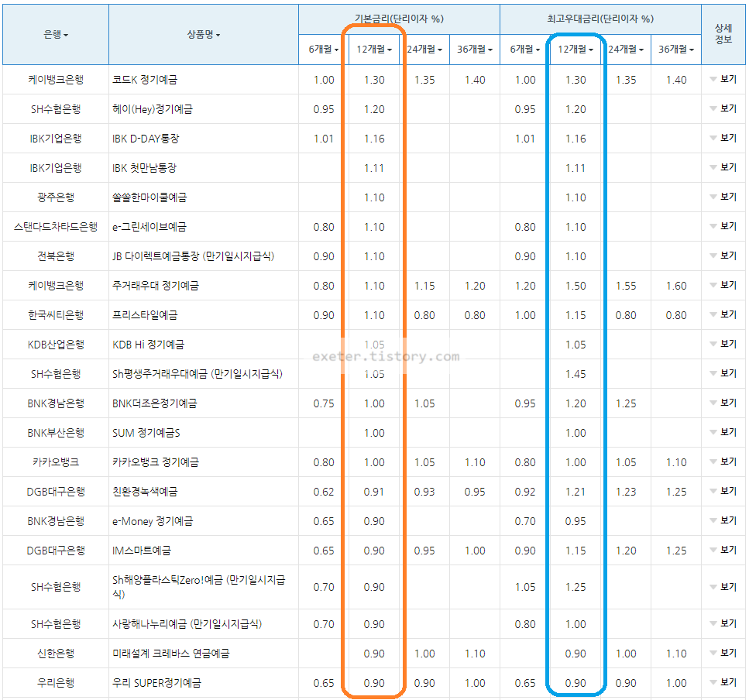This screenshot has width=749, height=700.
Task: View 보기 for Sh평생주거래우대예금
Action: (723, 373)
